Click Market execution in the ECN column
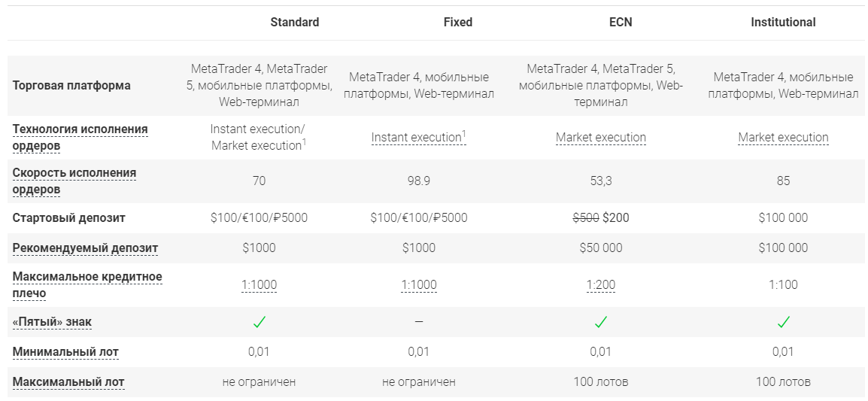868x401 pixels. coord(600,138)
